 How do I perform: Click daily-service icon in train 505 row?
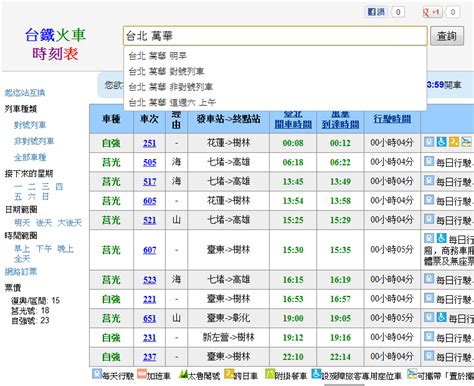click(x=429, y=161)
